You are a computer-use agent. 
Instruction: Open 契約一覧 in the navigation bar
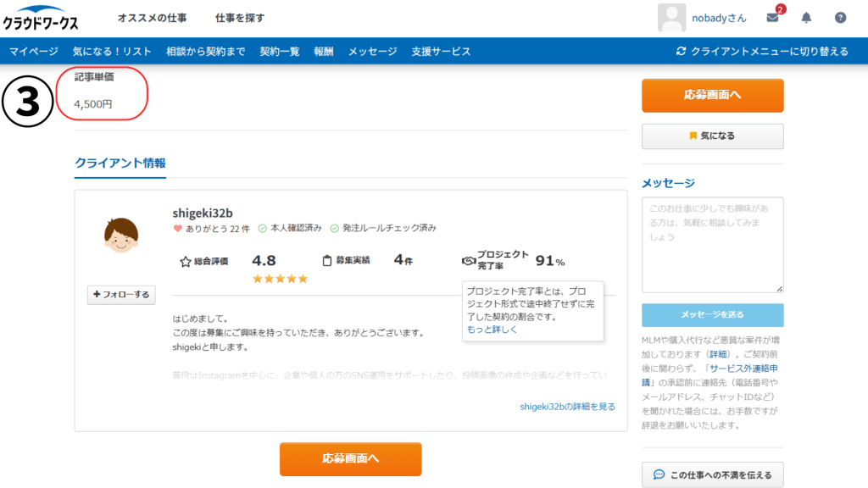[x=280, y=51]
